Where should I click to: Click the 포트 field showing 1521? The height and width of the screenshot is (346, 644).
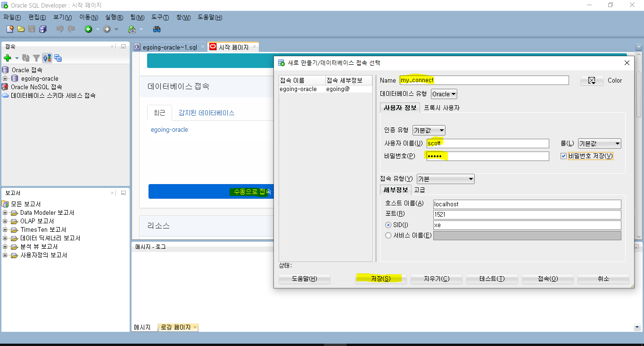[527, 215]
